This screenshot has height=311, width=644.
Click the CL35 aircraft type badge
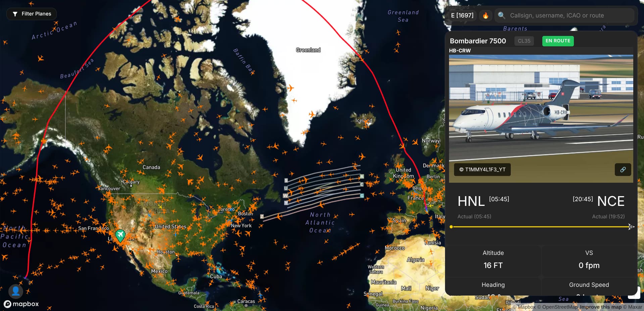pyautogui.click(x=524, y=41)
